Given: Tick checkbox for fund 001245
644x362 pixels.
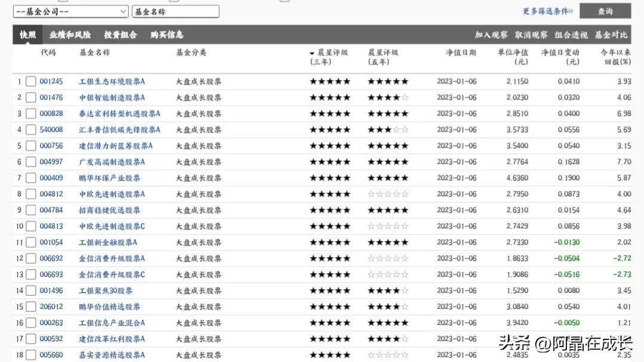Looking at the screenshot, I should tap(31, 81).
